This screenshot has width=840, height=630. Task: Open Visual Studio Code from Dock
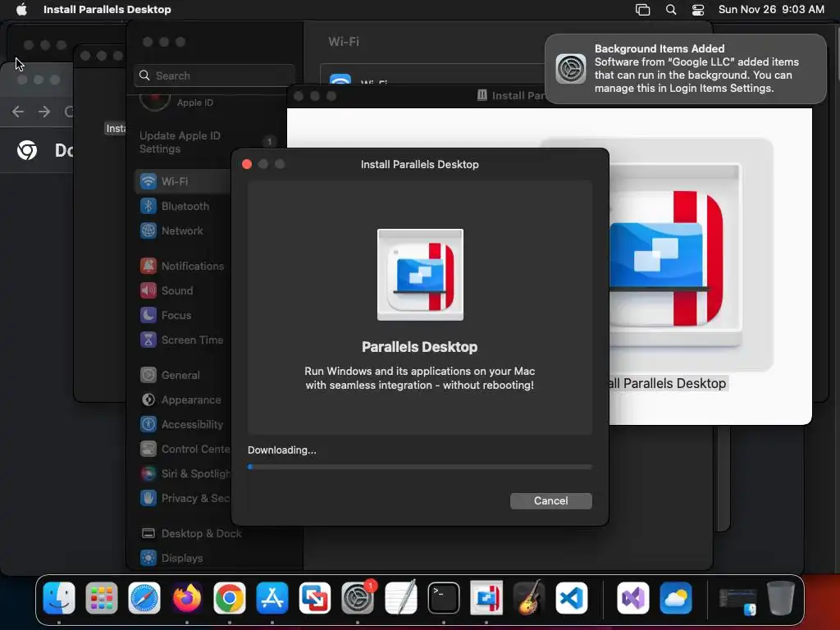pos(571,598)
